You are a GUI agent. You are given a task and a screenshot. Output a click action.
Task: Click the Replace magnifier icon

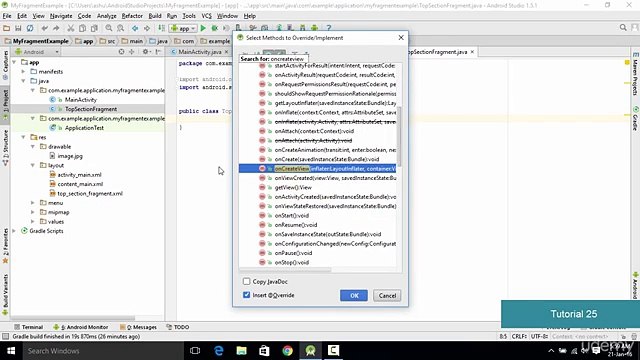pyautogui.click(x=120, y=28)
